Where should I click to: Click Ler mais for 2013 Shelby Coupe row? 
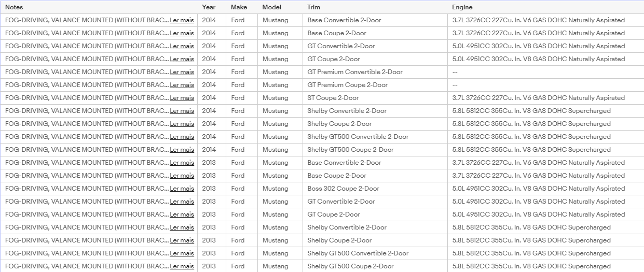tap(182, 240)
